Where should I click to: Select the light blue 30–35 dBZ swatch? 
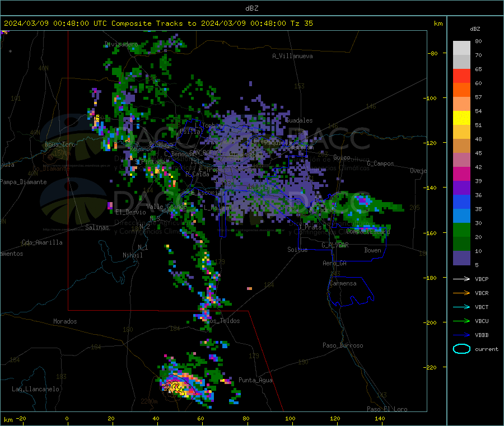tap(461, 216)
